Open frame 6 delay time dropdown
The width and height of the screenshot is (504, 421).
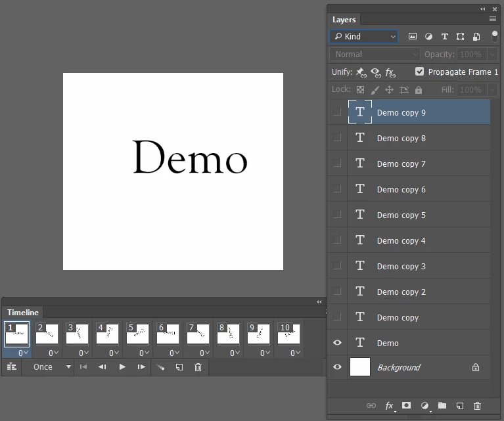tap(174, 353)
